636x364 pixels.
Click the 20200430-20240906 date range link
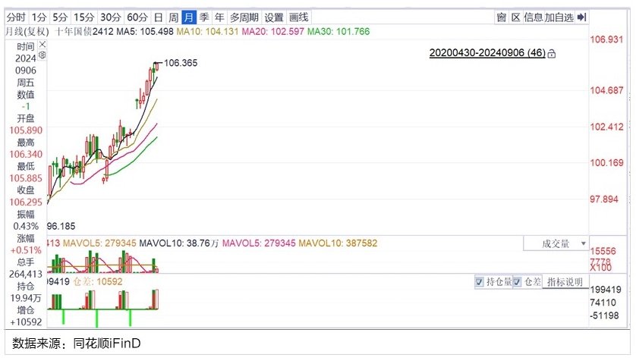pos(487,54)
